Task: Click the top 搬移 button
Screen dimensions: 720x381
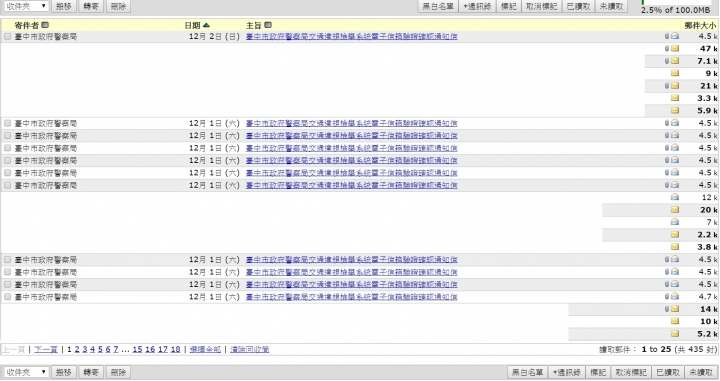Action: coord(63,6)
